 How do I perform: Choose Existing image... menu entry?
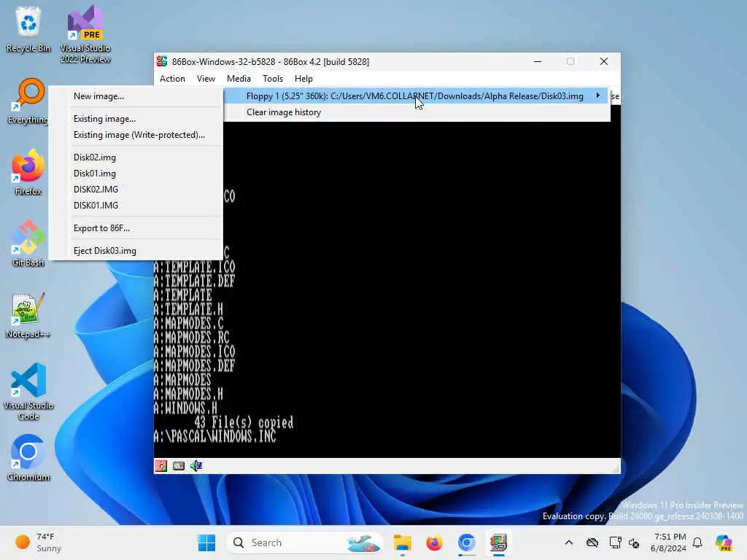click(136, 119)
